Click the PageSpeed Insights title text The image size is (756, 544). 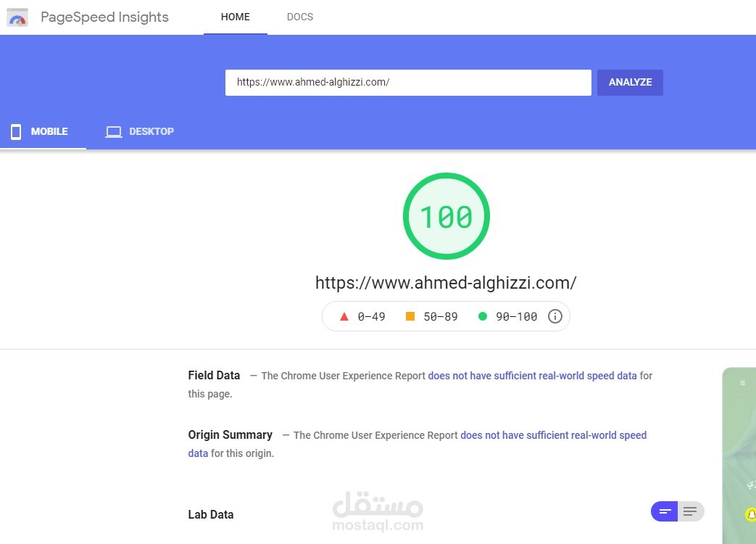pos(104,17)
